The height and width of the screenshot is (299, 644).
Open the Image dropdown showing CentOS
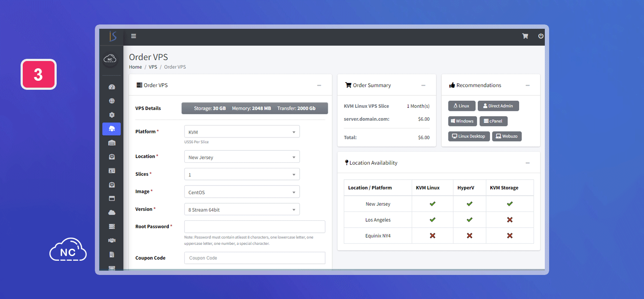pyautogui.click(x=242, y=192)
